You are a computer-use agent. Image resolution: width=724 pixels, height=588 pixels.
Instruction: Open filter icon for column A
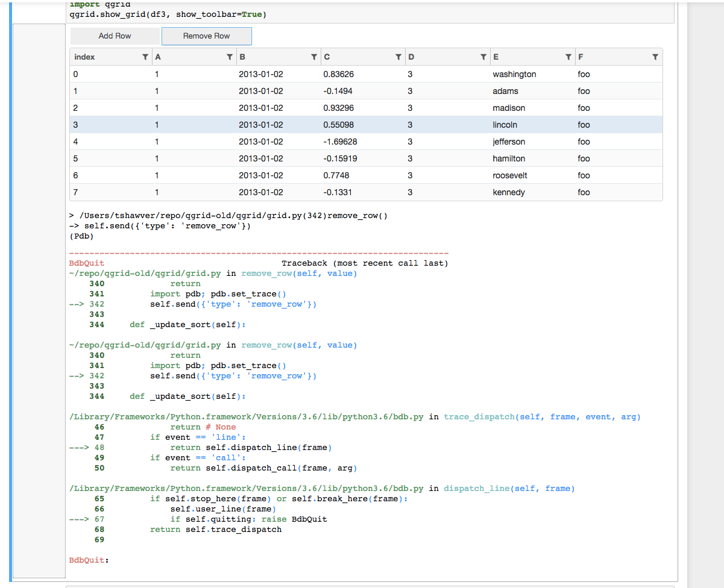coord(229,57)
